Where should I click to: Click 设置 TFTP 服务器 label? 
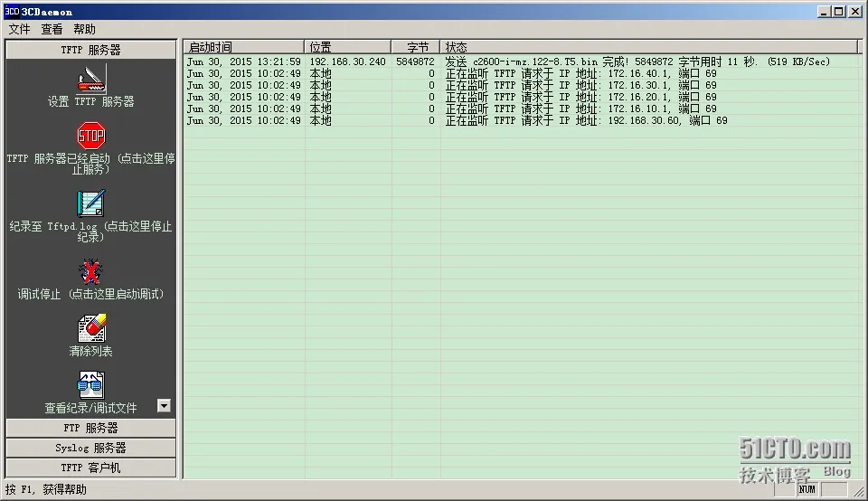[90, 101]
